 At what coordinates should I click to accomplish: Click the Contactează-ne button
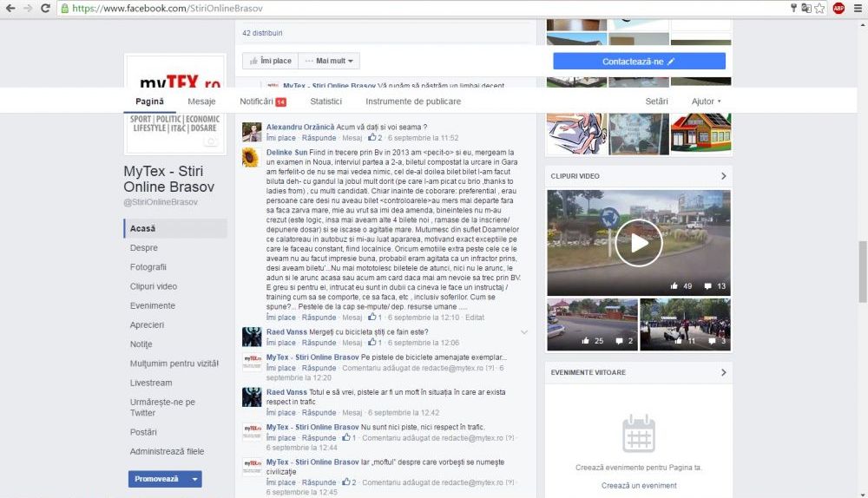click(x=639, y=62)
